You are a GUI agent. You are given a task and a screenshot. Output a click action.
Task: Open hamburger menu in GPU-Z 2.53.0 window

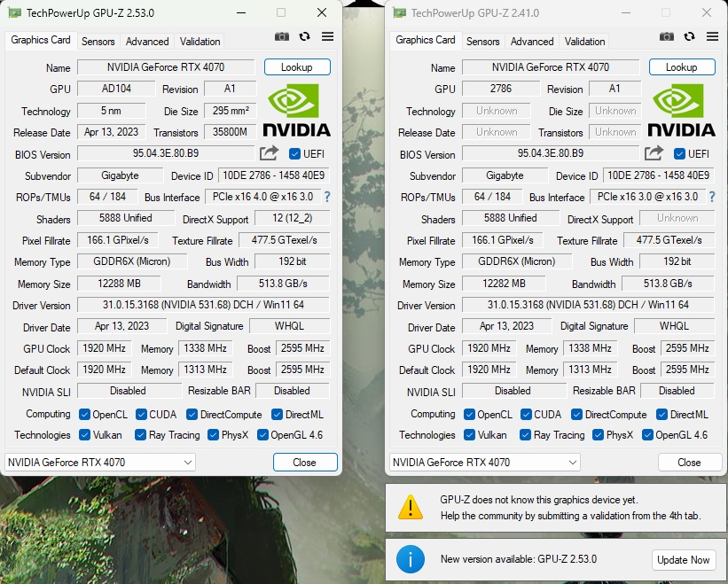click(x=328, y=36)
